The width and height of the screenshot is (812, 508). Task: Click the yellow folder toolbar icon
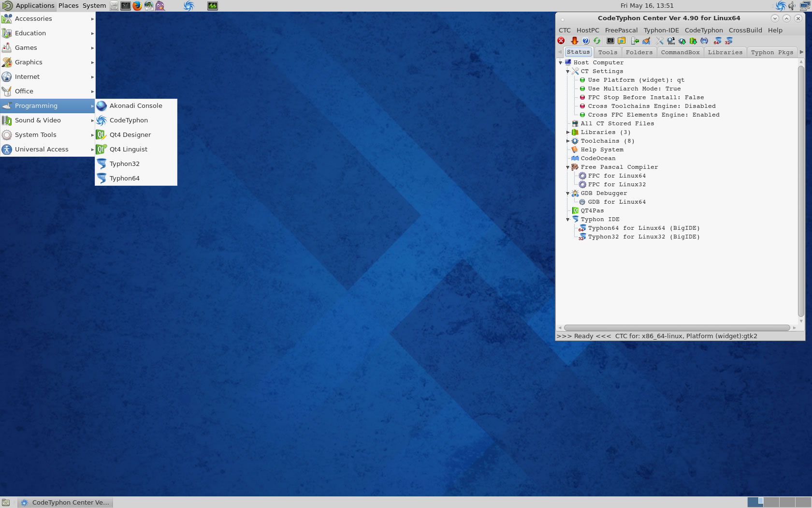(622, 41)
